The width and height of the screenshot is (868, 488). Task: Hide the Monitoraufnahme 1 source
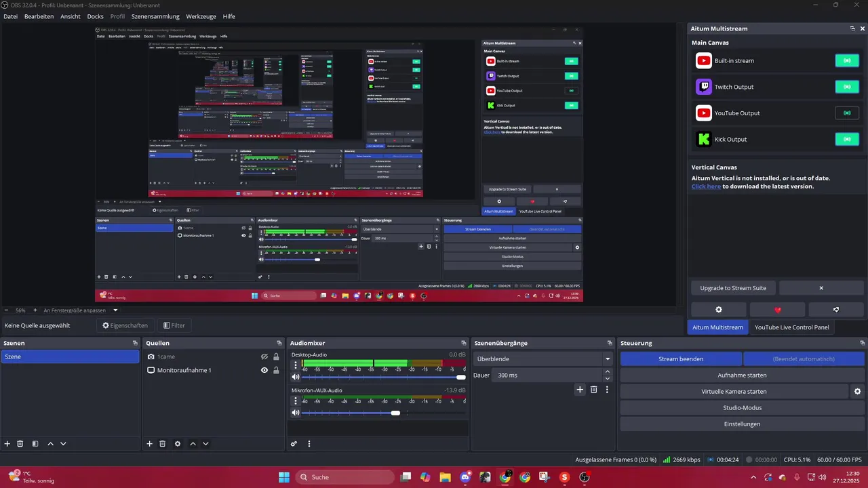click(x=264, y=370)
